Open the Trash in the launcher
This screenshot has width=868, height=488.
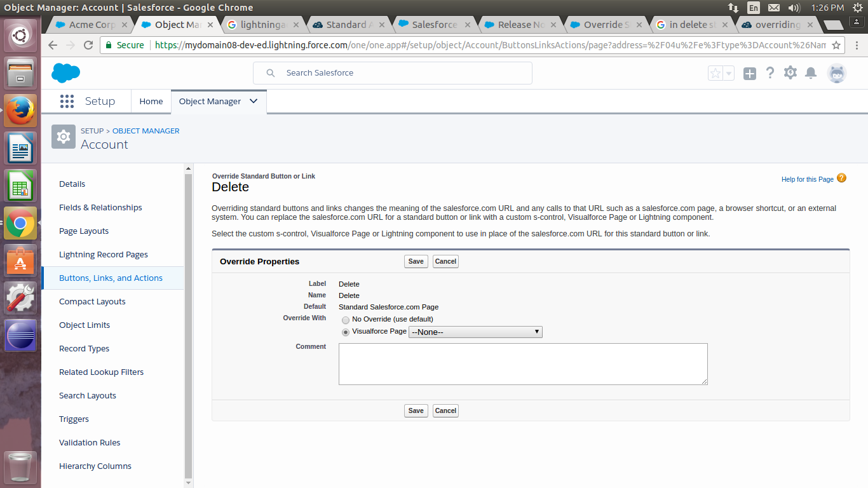[x=20, y=467]
